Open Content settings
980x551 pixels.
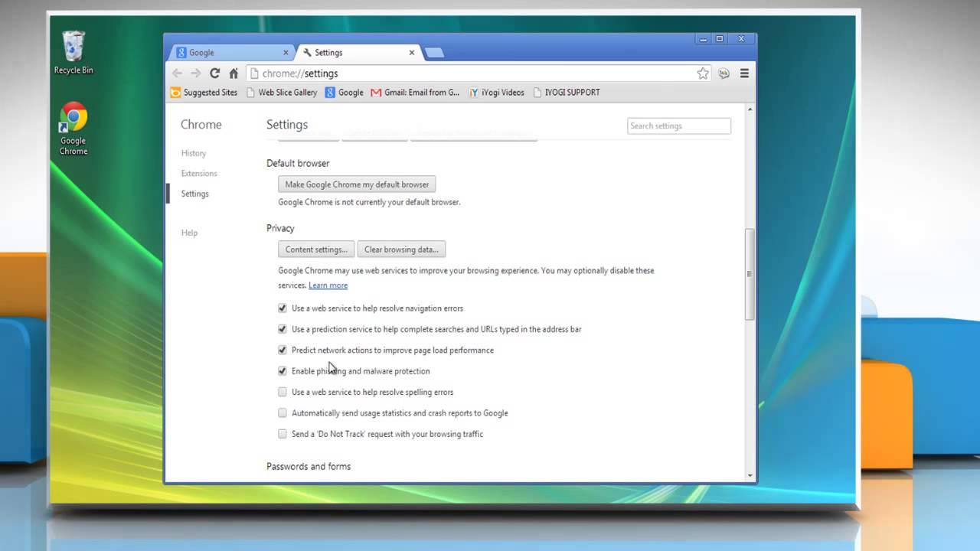coord(316,249)
